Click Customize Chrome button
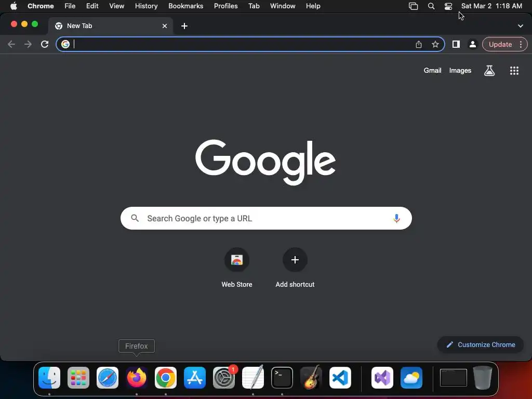532x399 pixels. pos(481,345)
